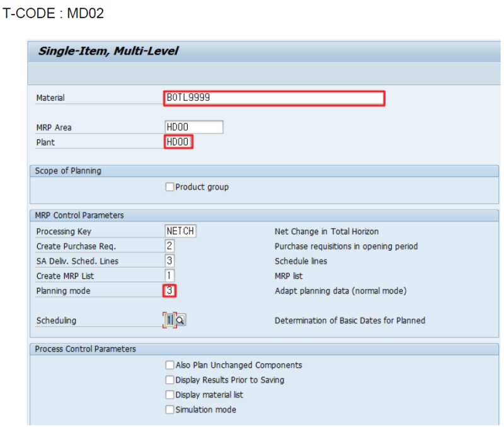This screenshot has height=427, width=504.
Task: Enable Also Plan Unchanged Components
Action: point(169,365)
